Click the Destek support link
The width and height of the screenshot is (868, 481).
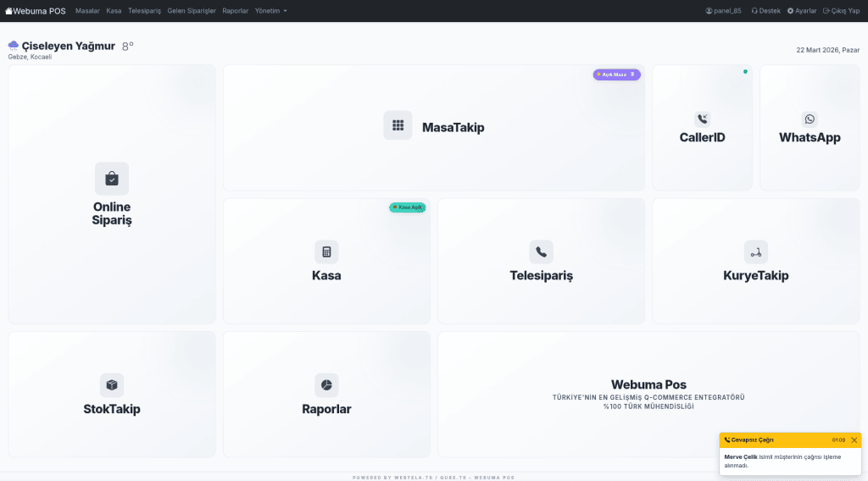coord(765,11)
